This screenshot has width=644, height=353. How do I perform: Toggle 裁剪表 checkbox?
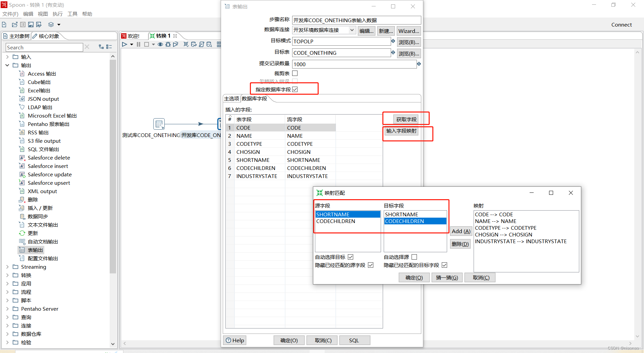(x=295, y=73)
